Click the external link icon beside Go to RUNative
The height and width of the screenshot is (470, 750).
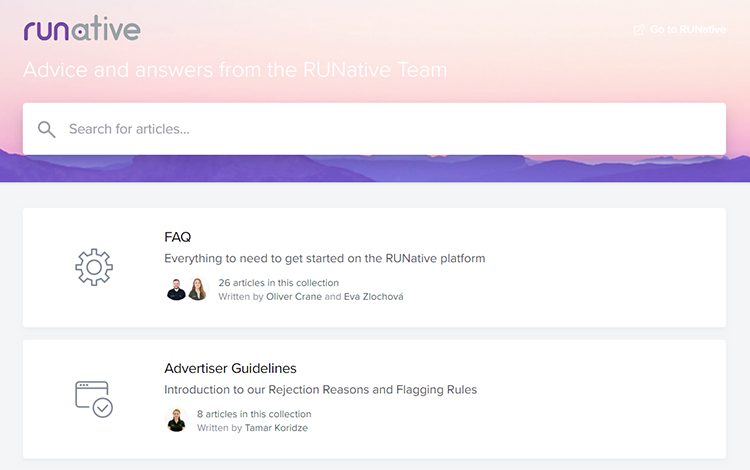click(x=639, y=30)
